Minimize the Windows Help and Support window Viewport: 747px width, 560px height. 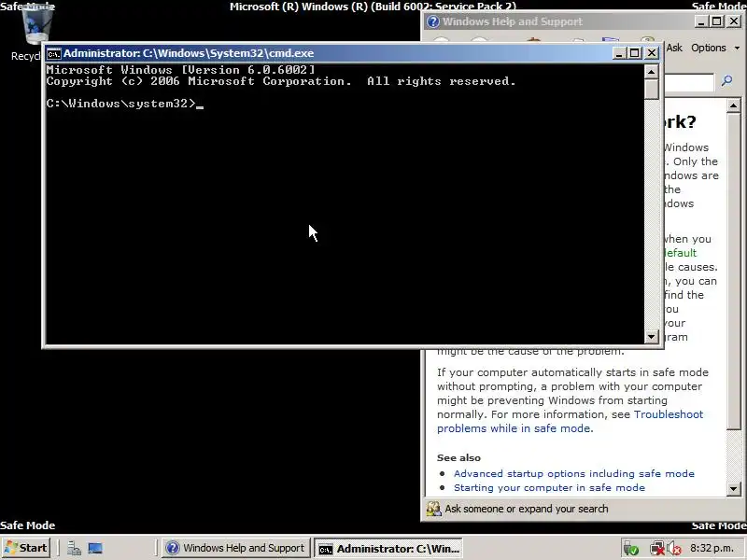click(700, 21)
